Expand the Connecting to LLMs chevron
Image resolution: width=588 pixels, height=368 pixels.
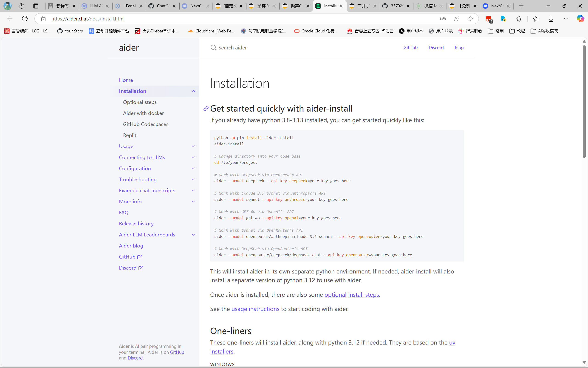tap(193, 157)
